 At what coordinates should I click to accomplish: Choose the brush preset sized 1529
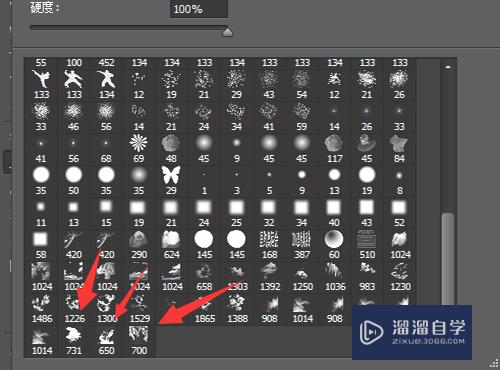(139, 303)
